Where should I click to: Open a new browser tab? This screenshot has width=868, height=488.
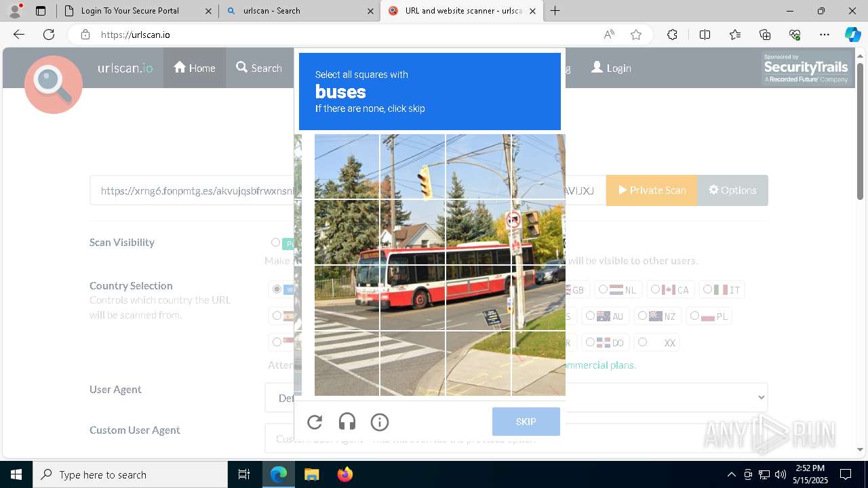click(x=555, y=11)
